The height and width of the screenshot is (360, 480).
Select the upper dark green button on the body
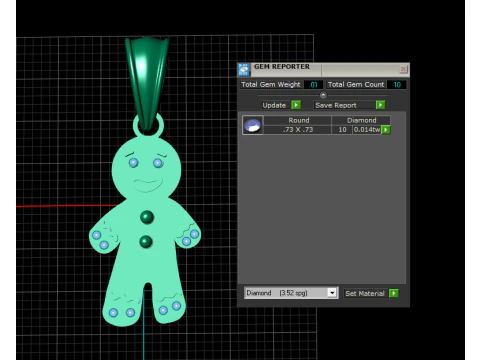click(147, 217)
